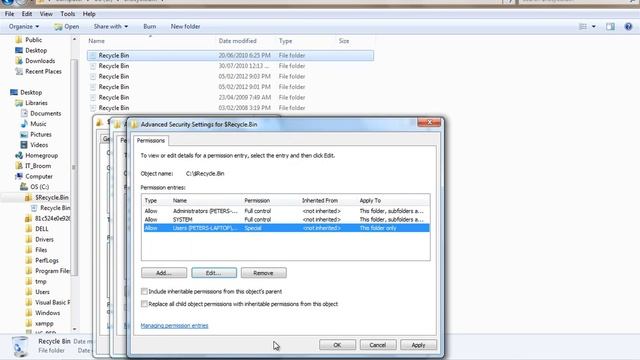Open Downloads folder icon
The height and width of the screenshot is (360, 640).
tap(19, 61)
